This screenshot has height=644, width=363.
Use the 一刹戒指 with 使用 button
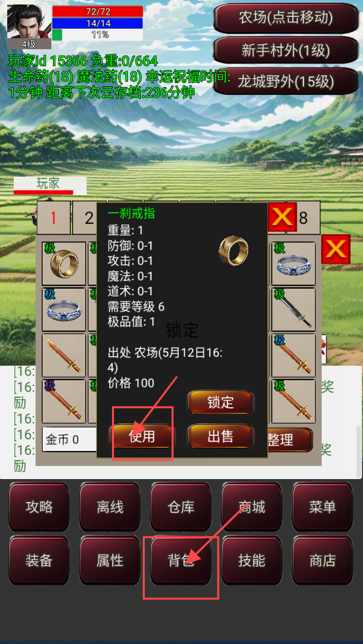[x=142, y=436]
